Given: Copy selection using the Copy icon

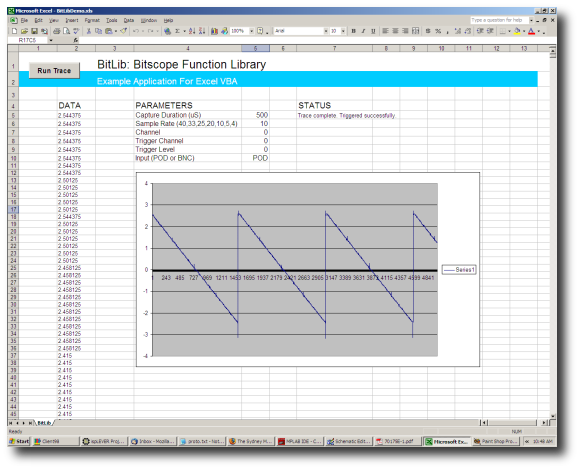Looking at the screenshot, I should [x=98, y=31].
